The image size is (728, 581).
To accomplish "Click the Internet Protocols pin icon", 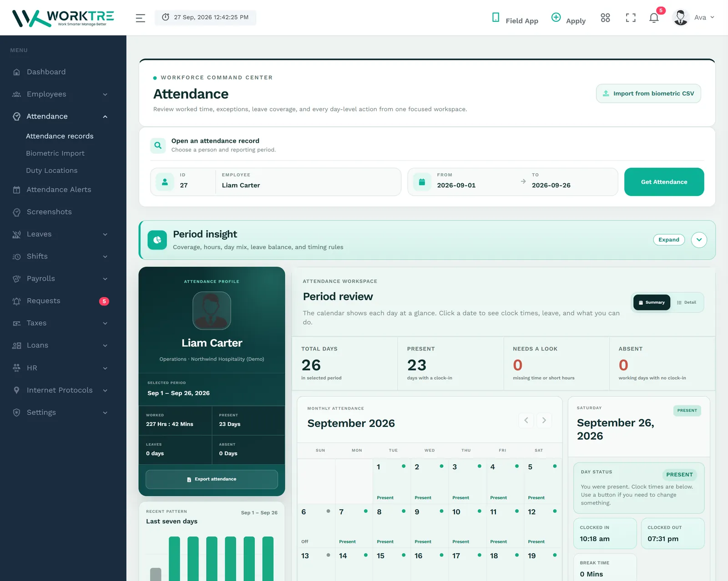I will click(17, 390).
